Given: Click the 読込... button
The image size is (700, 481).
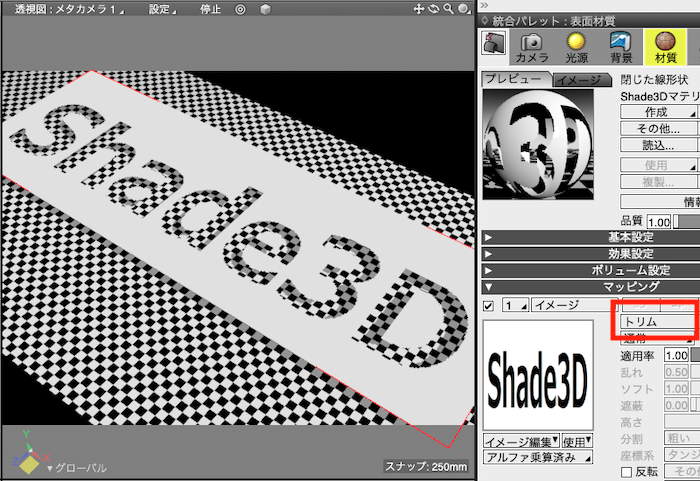Looking at the screenshot, I should coord(658,145).
